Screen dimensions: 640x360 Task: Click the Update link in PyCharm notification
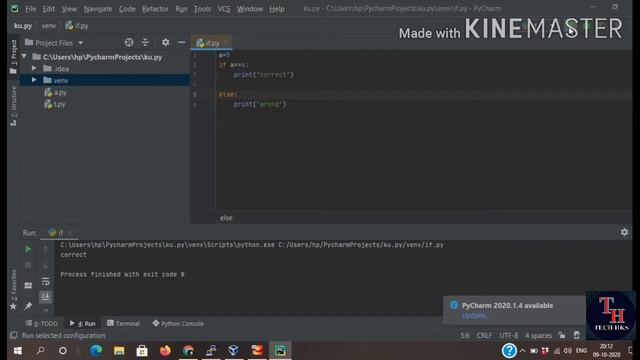[x=475, y=316]
